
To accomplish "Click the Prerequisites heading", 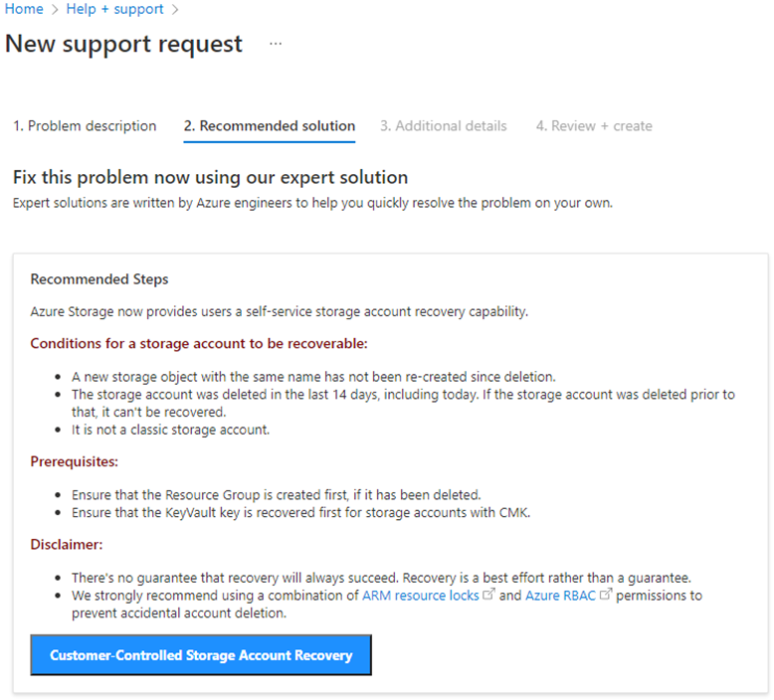I will [x=74, y=461].
